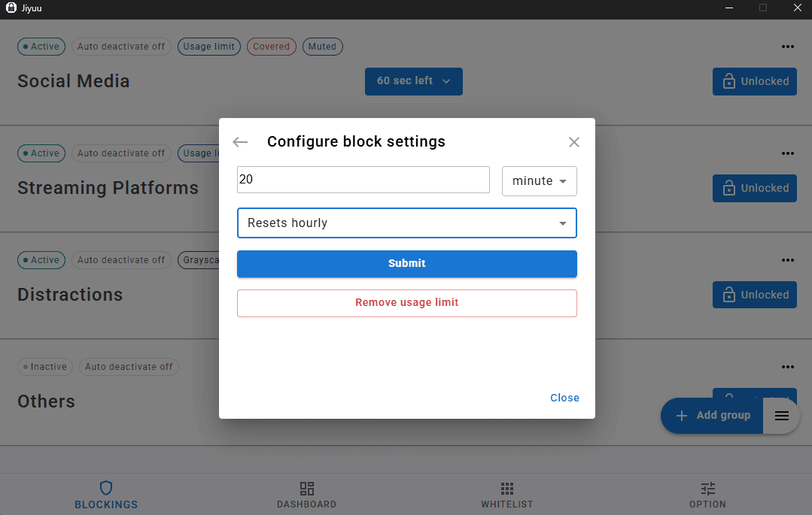Screen dimensions: 812x515
Task: Toggle the Unlocked lock for Distractions
Action: tap(755, 295)
